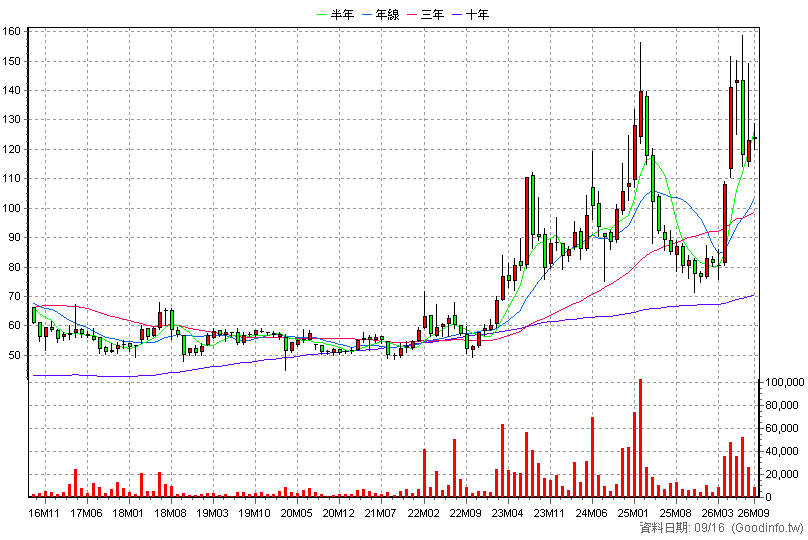Click the 60 price axis label
The width and height of the screenshot is (808, 540).
(x=14, y=326)
